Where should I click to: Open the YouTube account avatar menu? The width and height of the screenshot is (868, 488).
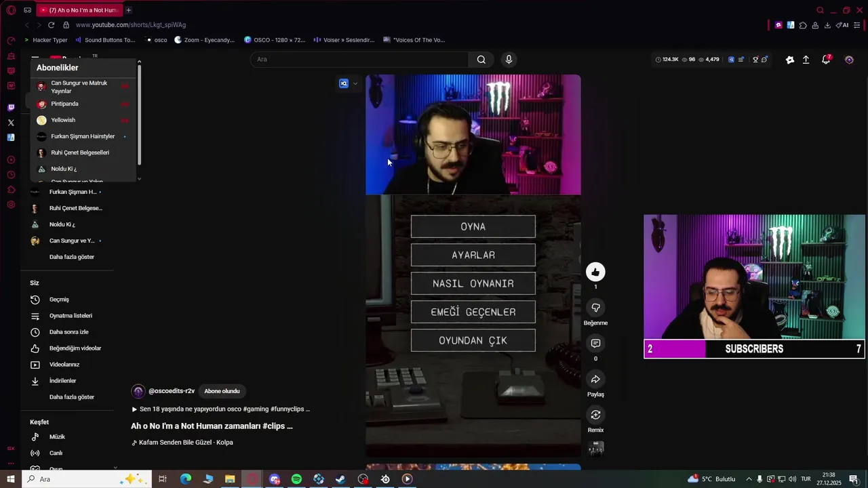pyautogui.click(x=849, y=60)
